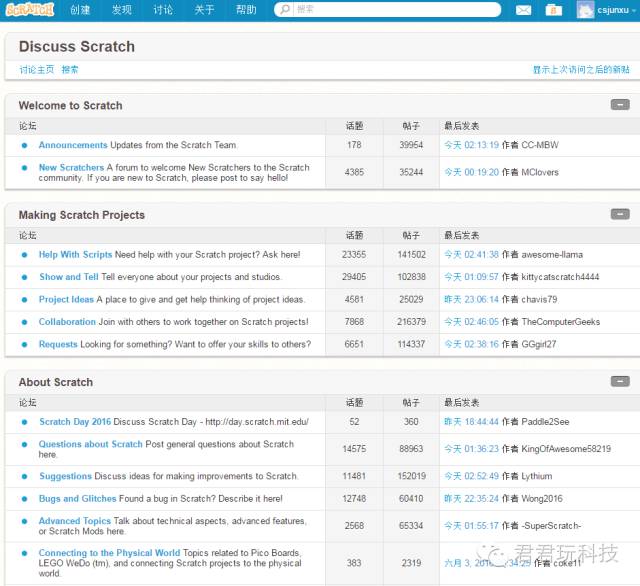Open the Suggestions forum

tap(65, 476)
